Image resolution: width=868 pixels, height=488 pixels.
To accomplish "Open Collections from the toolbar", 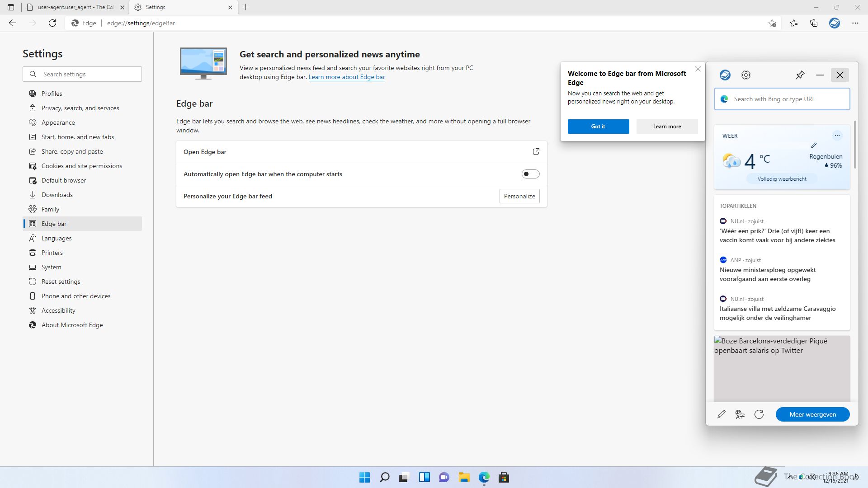I will [814, 23].
